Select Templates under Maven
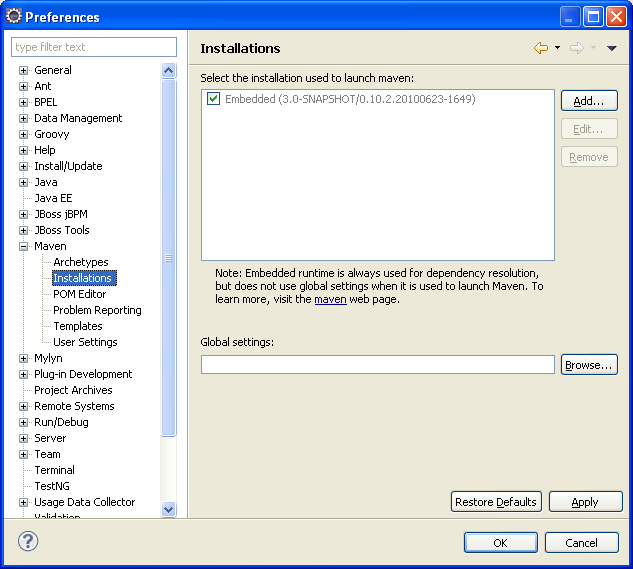Image resolution: width=633 pixels, height=569 pixels. point(78,326)
